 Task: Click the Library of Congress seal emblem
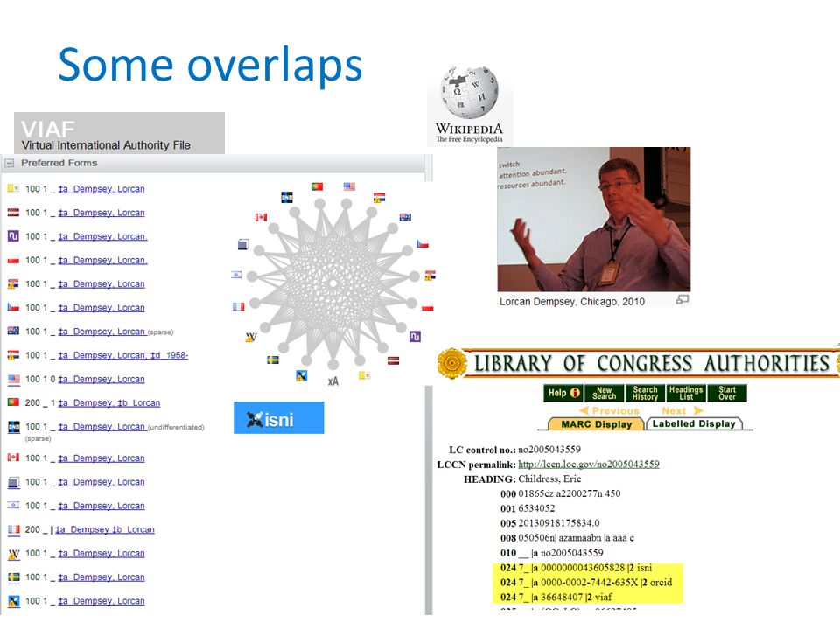point(452,364)
